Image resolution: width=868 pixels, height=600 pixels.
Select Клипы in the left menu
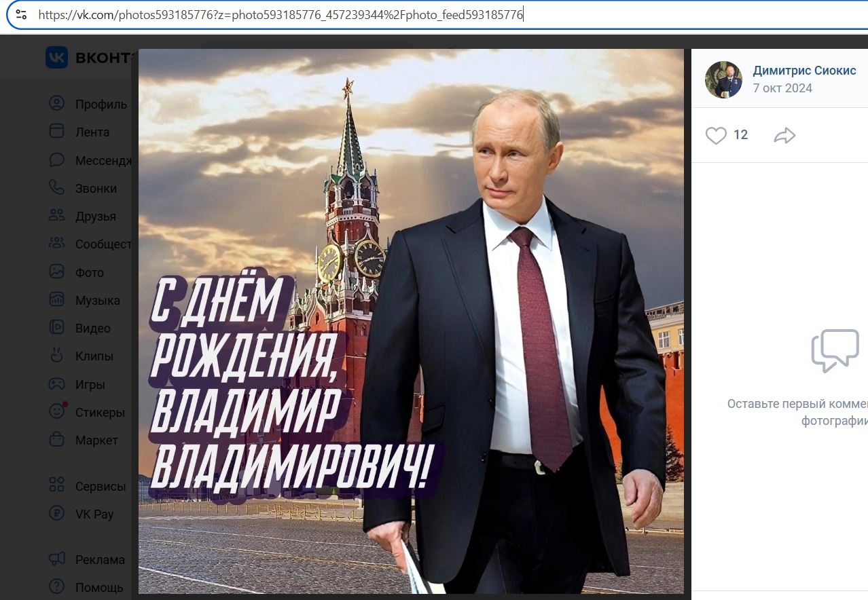point(94,356)
